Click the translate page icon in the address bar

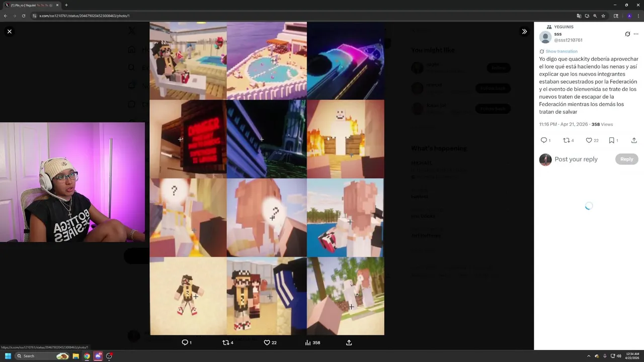(x=579, y=16)
